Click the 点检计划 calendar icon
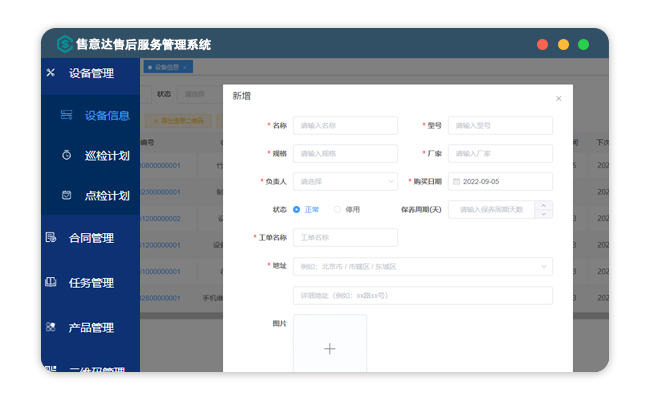 66,195
